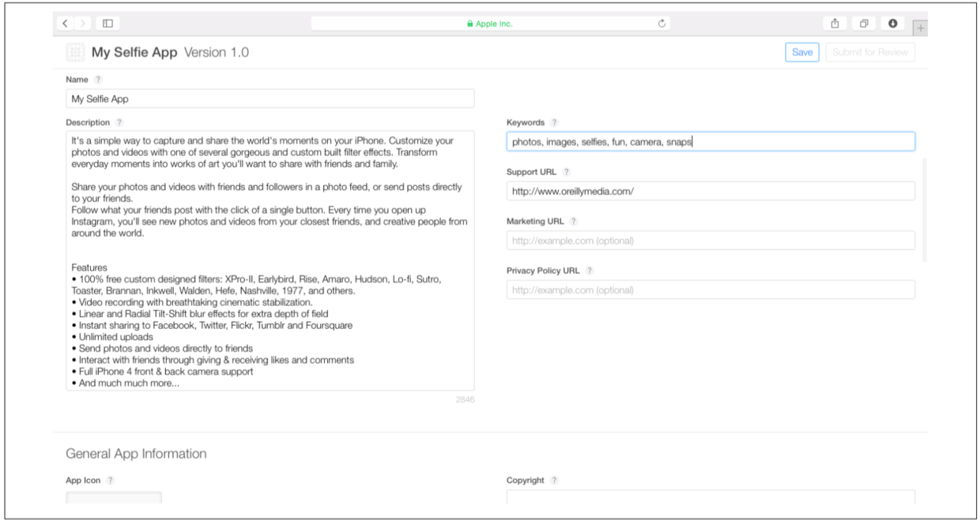The image size is (980, 522).
Task: Click into the Name text field
Action: click(x=269, y=99)
